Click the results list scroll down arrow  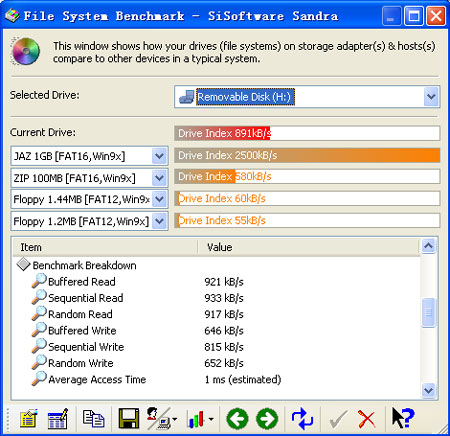(x=428, y=389)
